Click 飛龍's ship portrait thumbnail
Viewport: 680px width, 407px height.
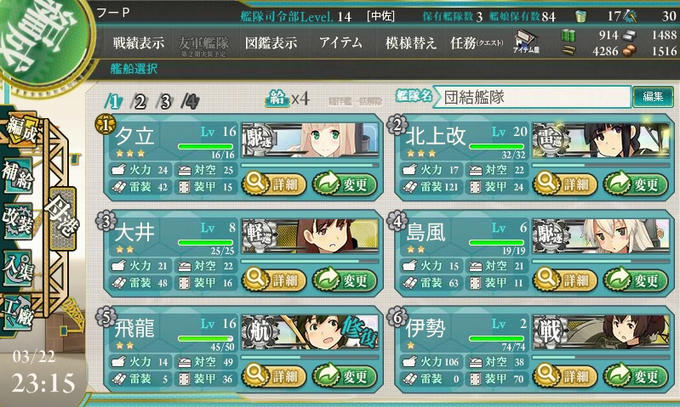[310, 332]
